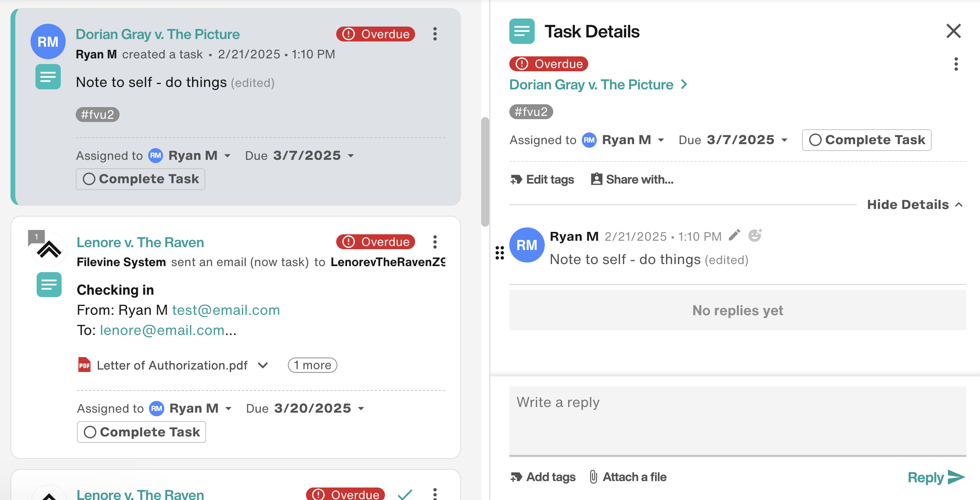Close the Task Details panel

coord(953,31)
